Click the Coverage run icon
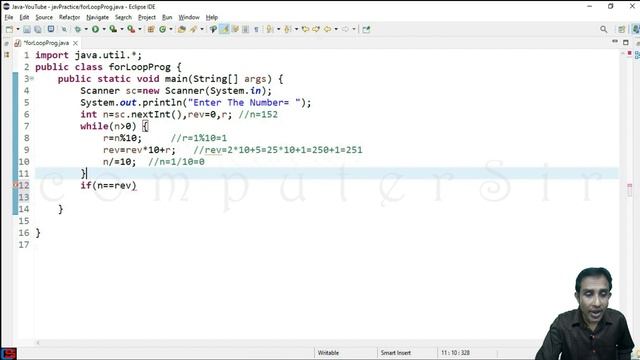The width and height of the screenshot is (640, 360). (x=113, y=29)
